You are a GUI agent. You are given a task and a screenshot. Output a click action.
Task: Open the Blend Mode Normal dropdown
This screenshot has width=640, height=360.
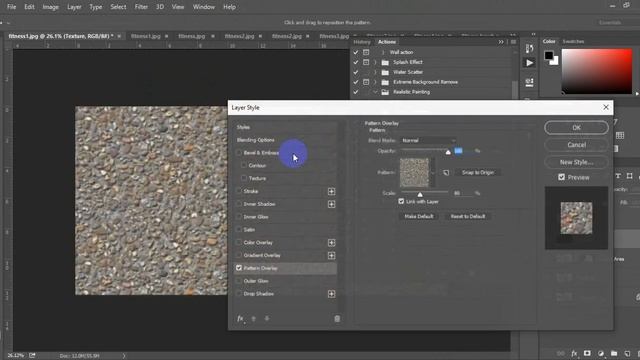(x=428, y=140)
